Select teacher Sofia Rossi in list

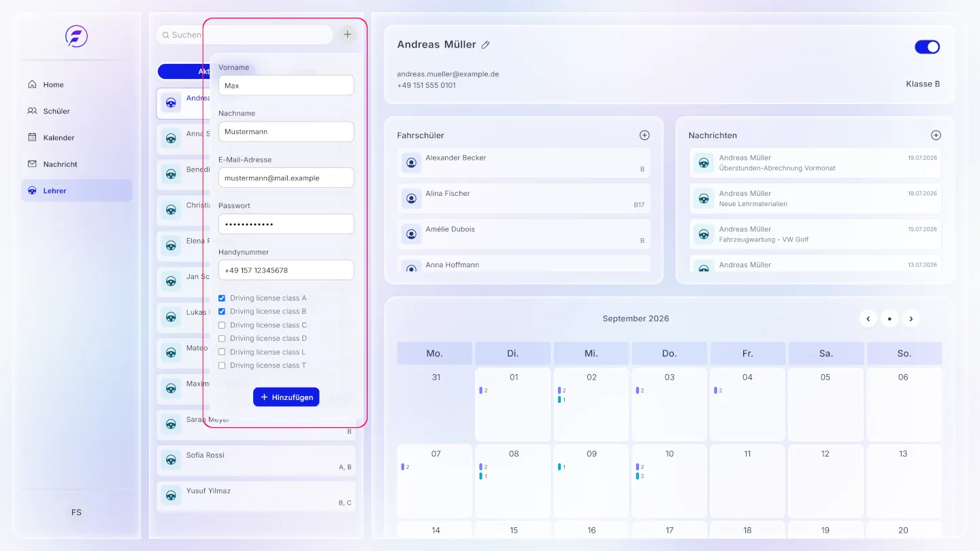point(256,460)
